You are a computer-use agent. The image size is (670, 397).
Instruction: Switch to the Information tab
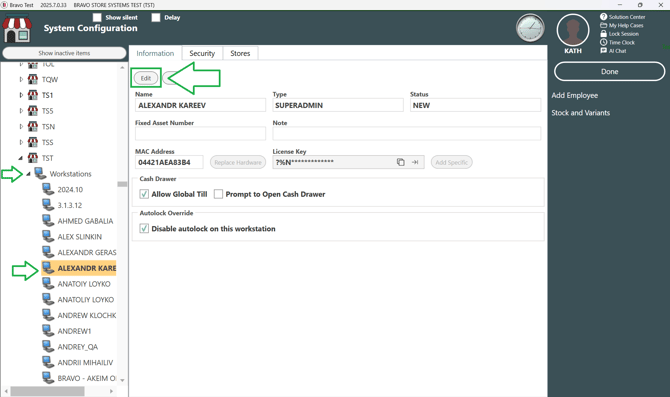(x=155, y=53)
